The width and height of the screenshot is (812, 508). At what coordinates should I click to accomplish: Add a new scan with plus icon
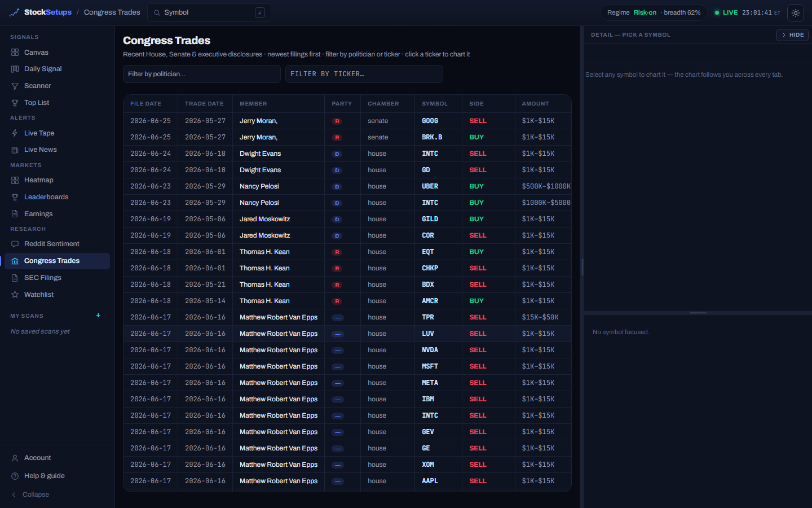point(98,316)
